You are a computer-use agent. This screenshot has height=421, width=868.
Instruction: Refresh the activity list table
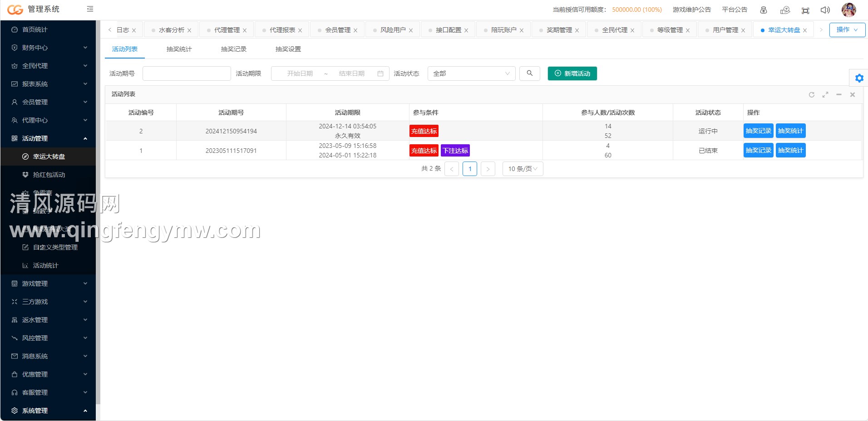(x=811, y=95)
